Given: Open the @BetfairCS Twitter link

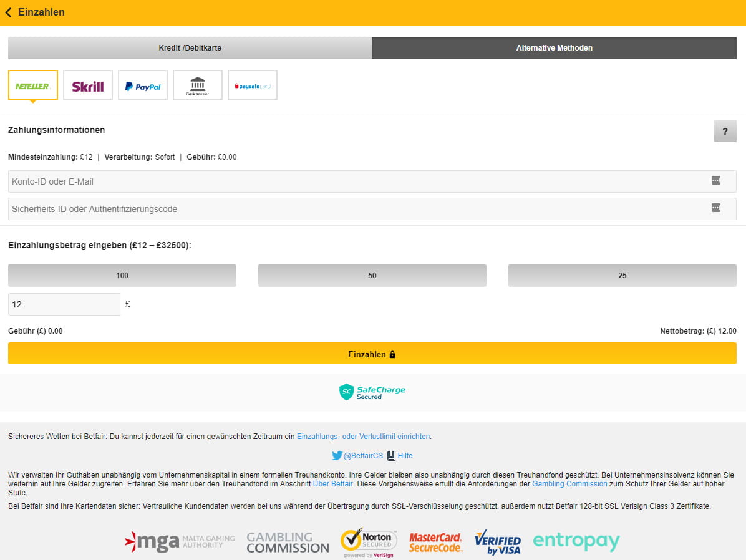Looking at the screenshot, I should (x=357, y=456).
